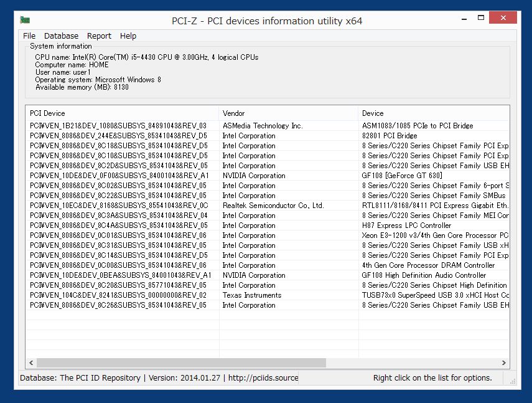Click the Available memory (MB): 8130 line
532x403 pixels.
pos(82,87)
